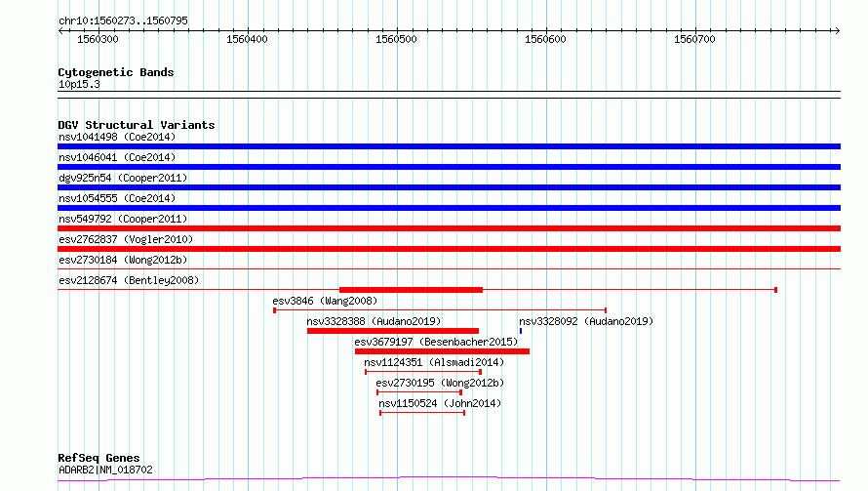Select the nsv549792 red variant bar
Image resolution: width=868 pixels, height=491 pixels.
pos(449,228)
